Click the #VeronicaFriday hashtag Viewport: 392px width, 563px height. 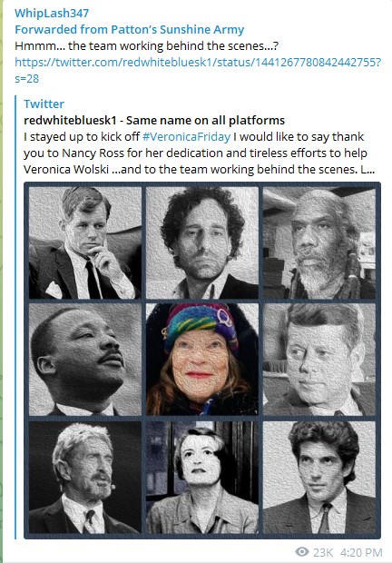[187, 137]
